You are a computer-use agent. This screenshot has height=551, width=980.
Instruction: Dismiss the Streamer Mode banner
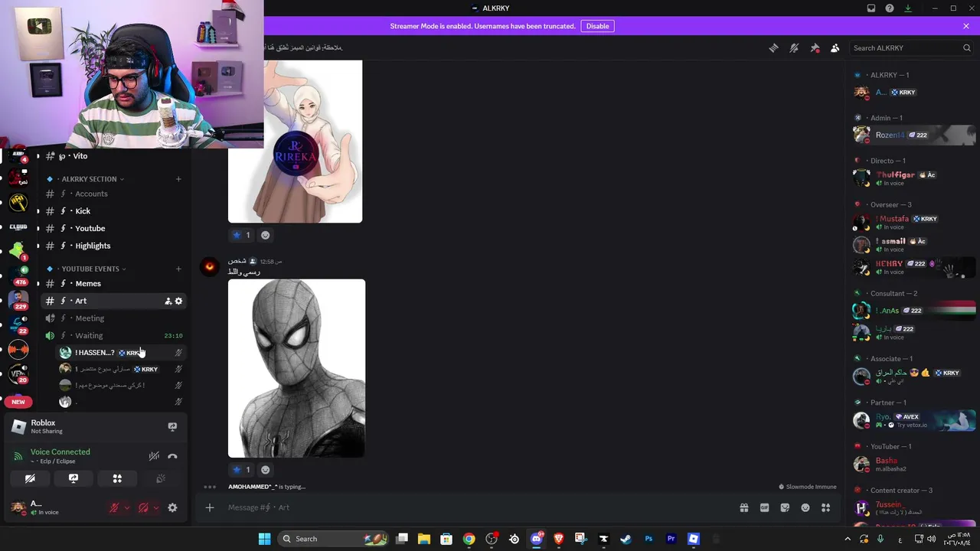point(966,26)
